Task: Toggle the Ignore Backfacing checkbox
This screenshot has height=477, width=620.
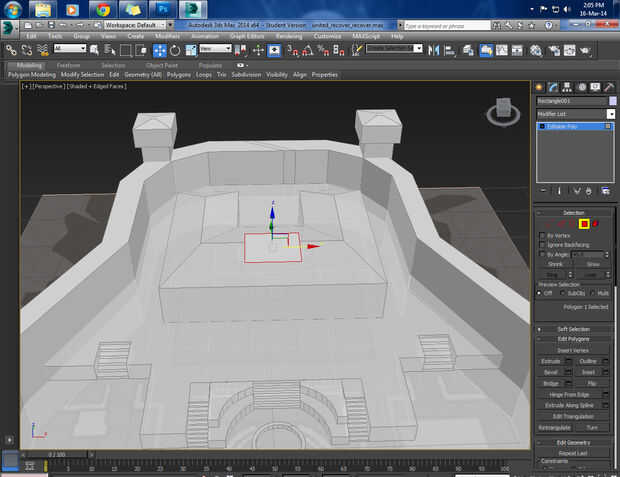Action: tap(541, 245)
